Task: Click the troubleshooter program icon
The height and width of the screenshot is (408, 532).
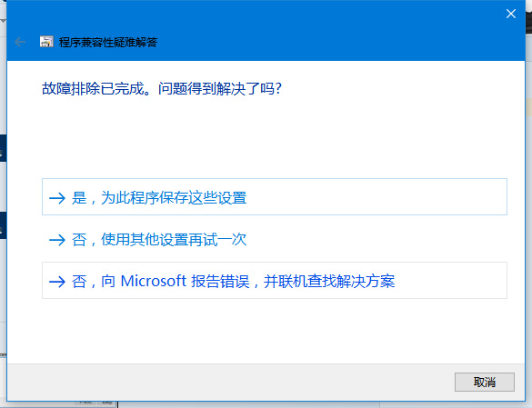Action: 46,42
